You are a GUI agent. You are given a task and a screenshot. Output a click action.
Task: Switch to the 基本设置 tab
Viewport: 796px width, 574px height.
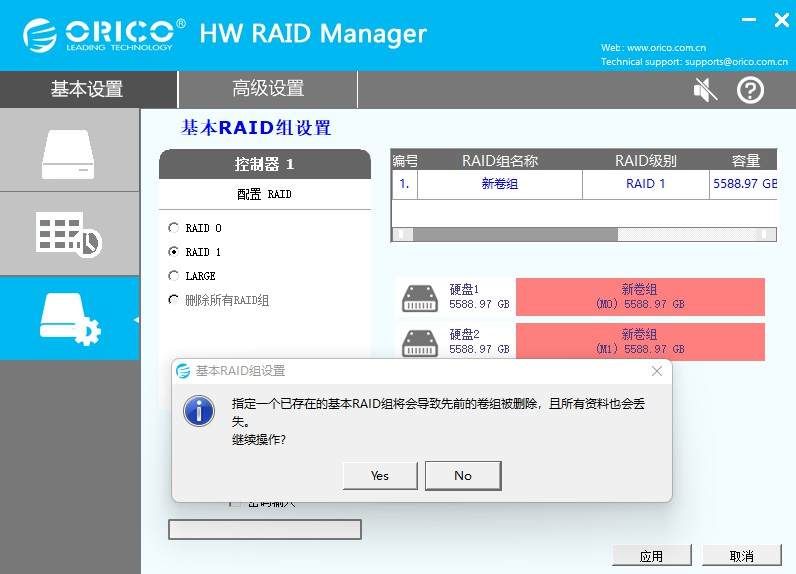(x=88, y=89)
